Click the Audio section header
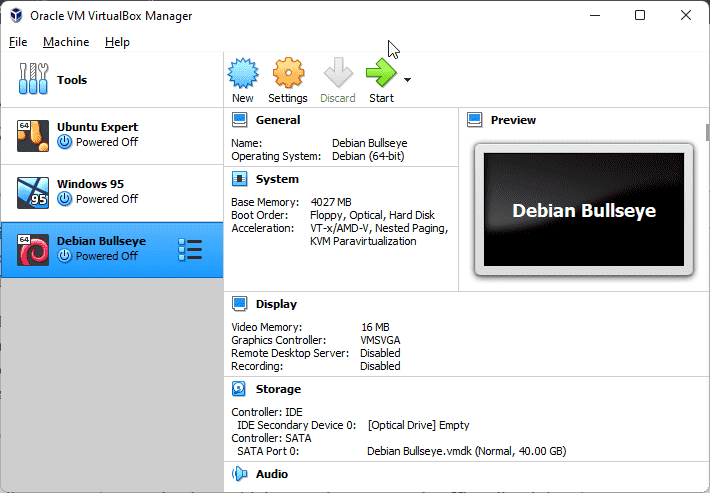Viewport: 710px width, 493px height. pos(271,474)
